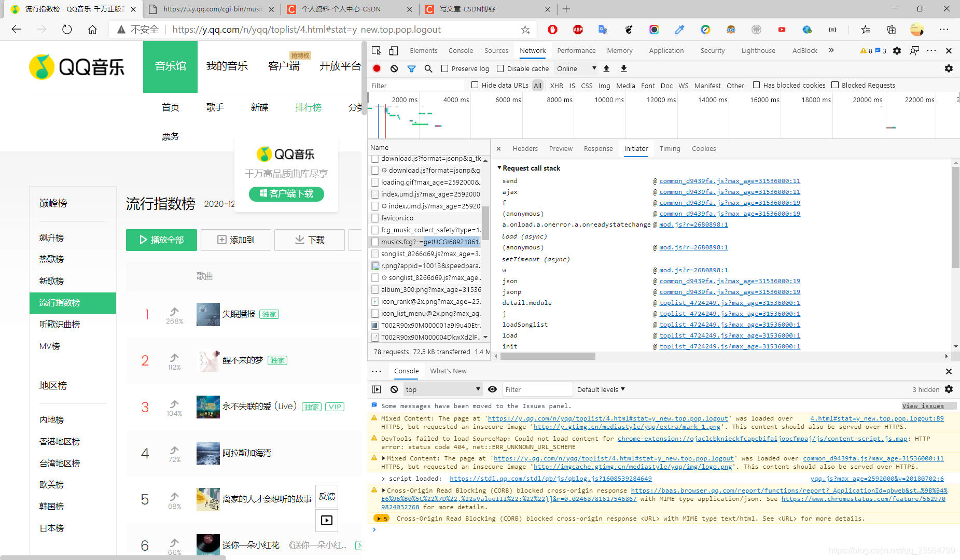Viewport: 960px width, 560px height.
Task: Open the Default levels dropdown
Action: tap(601, 389)
